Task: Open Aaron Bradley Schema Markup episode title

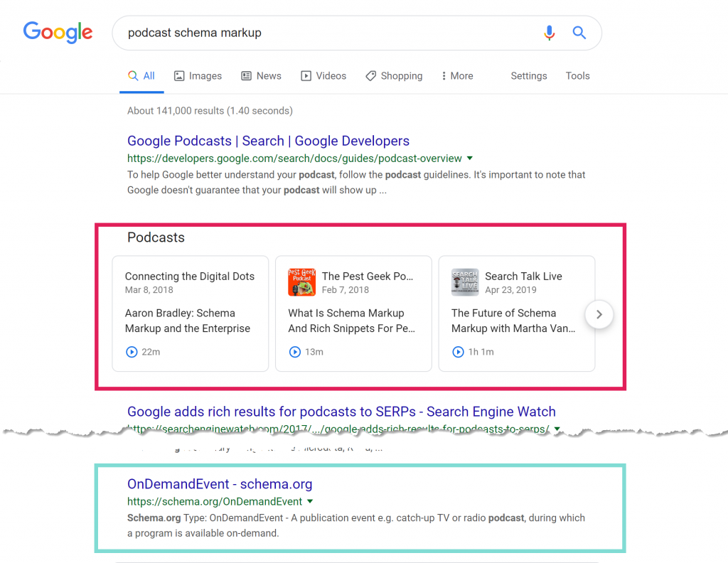Action: tap(187, 321)
